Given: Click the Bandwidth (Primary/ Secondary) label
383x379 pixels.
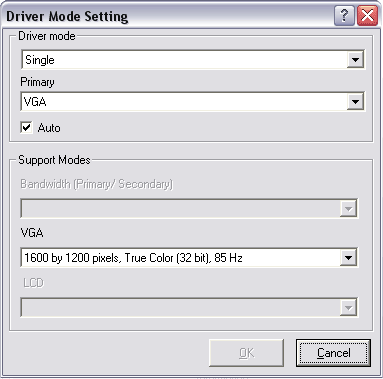Looking at the screenshot, I should 97,184.
